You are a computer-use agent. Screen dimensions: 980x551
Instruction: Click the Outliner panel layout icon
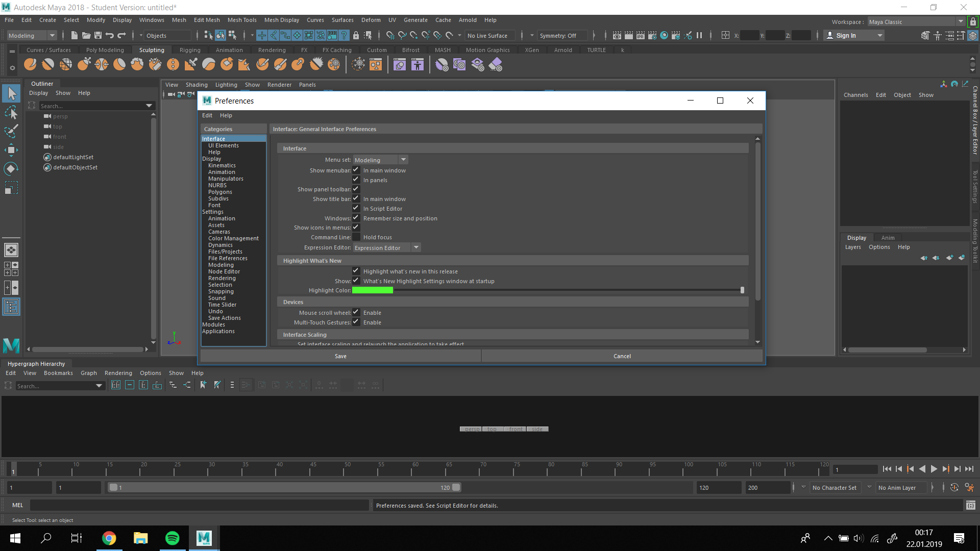[x=11, y=307]
